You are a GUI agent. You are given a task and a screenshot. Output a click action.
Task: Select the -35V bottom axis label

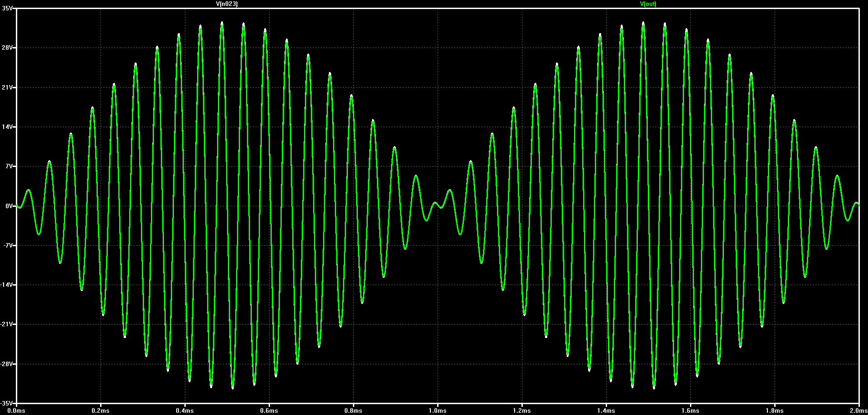coord(7,403)
